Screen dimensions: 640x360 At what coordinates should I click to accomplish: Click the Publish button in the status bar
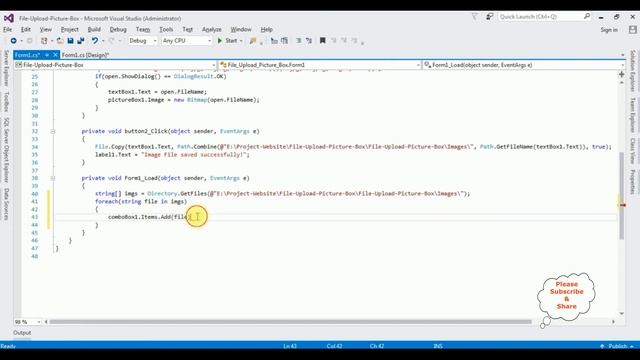[618, 346]
